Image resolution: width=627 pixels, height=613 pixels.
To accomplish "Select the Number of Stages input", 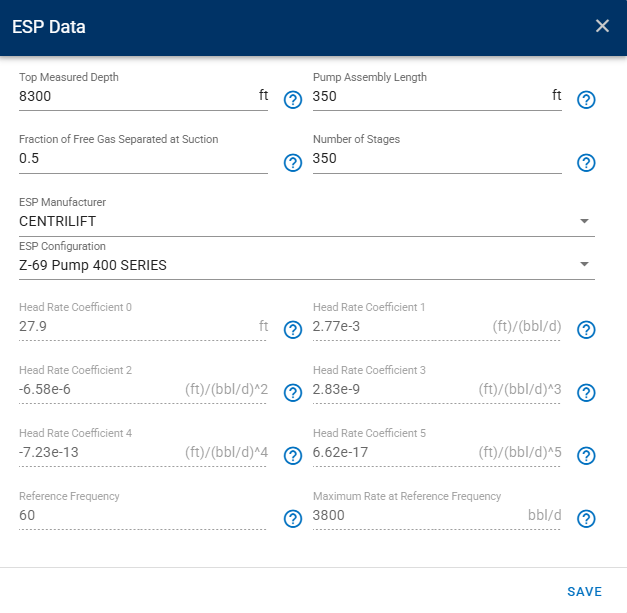I will [436, 159].
